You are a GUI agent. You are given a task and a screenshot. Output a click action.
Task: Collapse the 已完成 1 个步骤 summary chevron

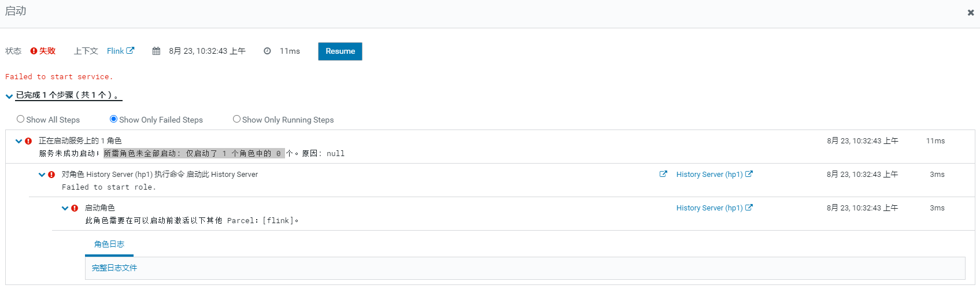(x=9, y=96)
